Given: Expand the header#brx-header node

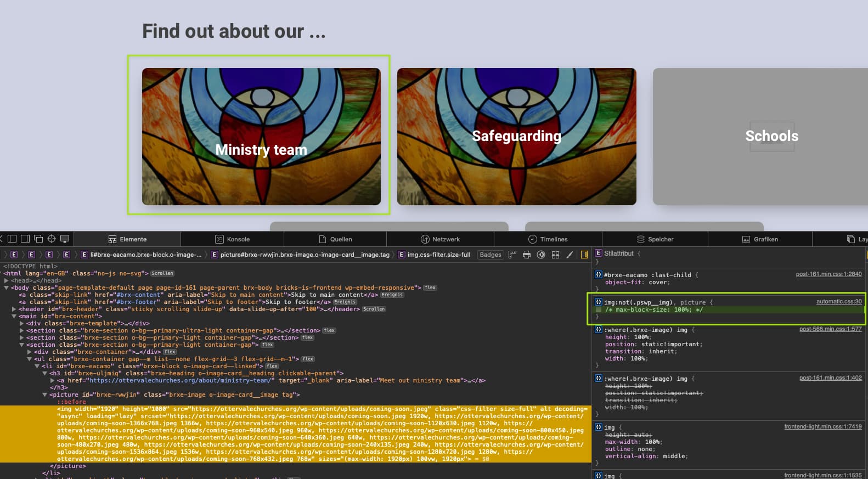Looking at the screenshot, I should 14,309.
